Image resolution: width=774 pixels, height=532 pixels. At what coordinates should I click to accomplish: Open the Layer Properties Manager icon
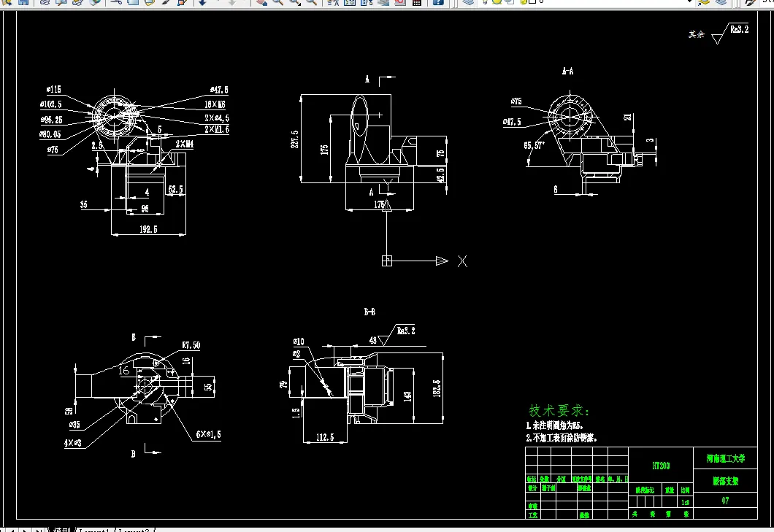pyautogui.click(x=468, y=2)
